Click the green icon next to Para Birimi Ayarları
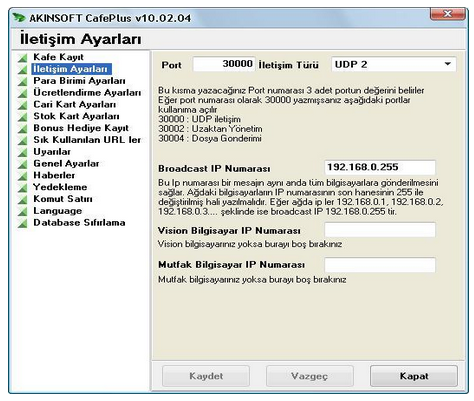The image size is (474, 401). coord(23,81)
